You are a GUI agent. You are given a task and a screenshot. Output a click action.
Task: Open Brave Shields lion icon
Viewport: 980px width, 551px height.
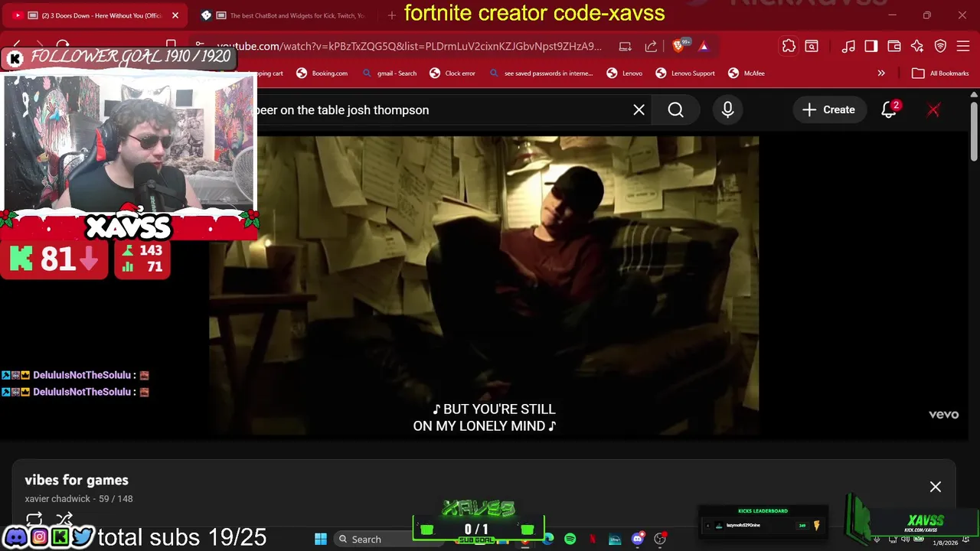pyautogui.click(x=679, y=47)
